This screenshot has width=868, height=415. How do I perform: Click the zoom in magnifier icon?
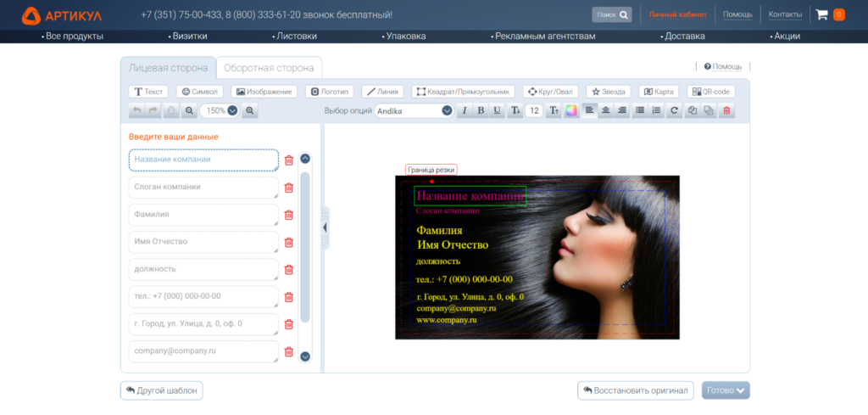pyautogui.click(x=250, y=110)
